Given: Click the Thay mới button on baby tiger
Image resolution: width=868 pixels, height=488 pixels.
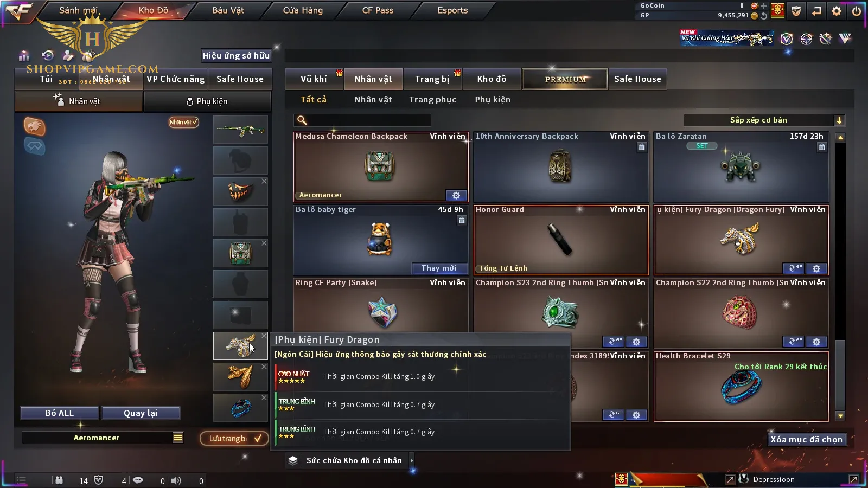Looking at the screenshot, I should point(438,268).
